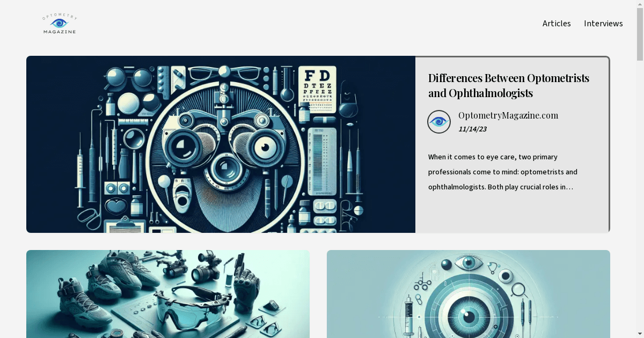Image resolution: width=644 pixels, height=338 pixels.
Task: Open 'Differences Between Optometrists and Ophthalmologists'
Action: pyautogui.click(x=508, y=85)
